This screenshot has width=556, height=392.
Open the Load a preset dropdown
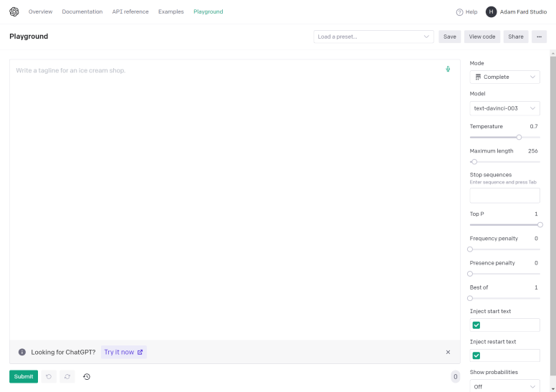(373, 37)
